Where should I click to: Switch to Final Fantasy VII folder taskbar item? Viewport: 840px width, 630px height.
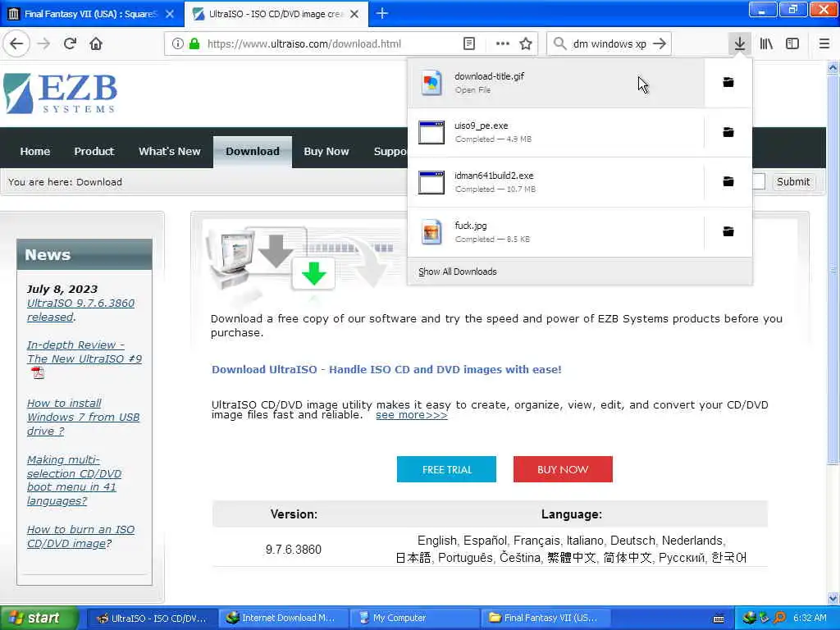click(x=546, y=618)
